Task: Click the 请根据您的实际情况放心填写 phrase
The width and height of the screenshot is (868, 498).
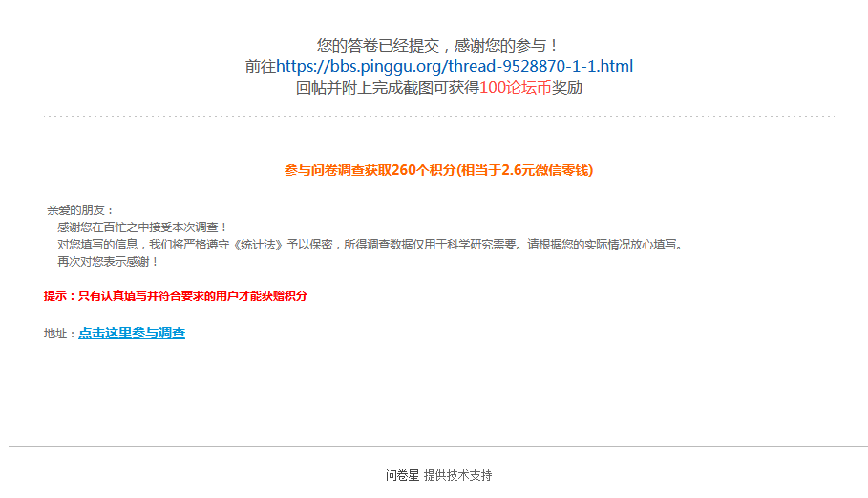Action: (x=604, y=245)
